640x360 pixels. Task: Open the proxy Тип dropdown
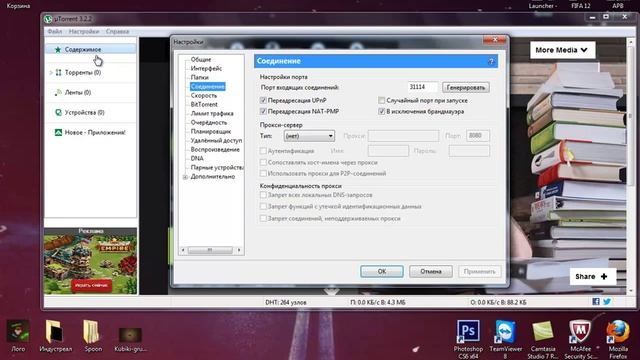point(309,136)
